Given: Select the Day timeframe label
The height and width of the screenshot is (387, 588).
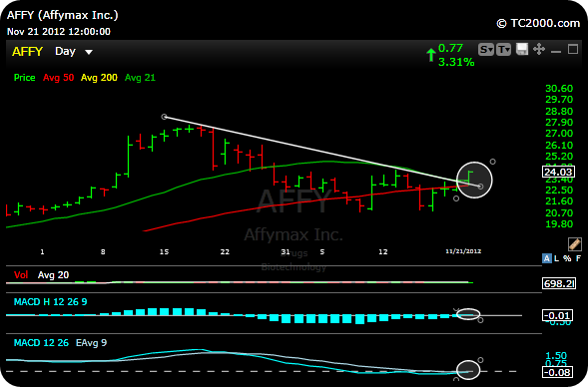Looking at the screenshot, I should coord(65,51).
